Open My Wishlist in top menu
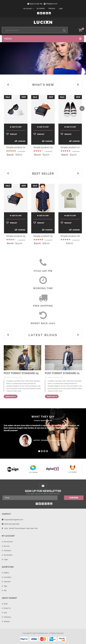 pos(41,9)
